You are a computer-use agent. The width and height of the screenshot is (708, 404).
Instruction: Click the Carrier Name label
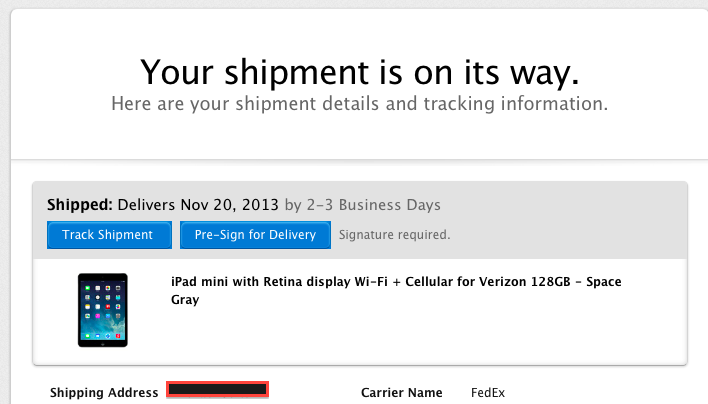(x=401, y=393)
